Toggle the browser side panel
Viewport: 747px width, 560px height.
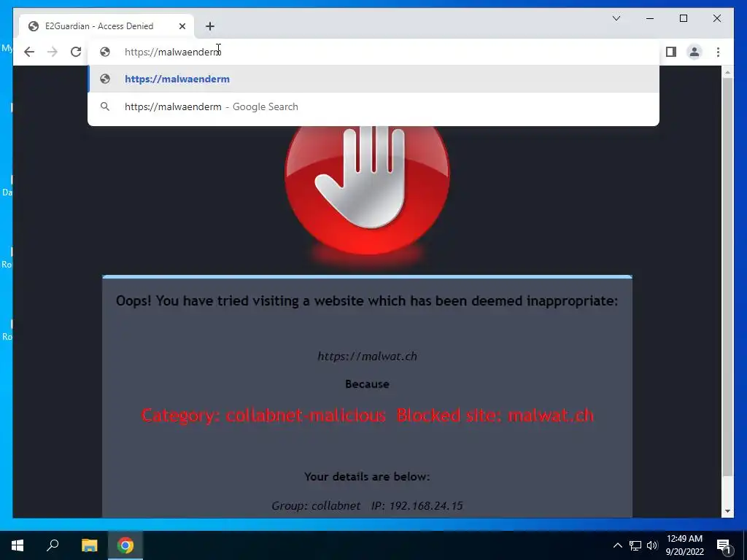671,52
